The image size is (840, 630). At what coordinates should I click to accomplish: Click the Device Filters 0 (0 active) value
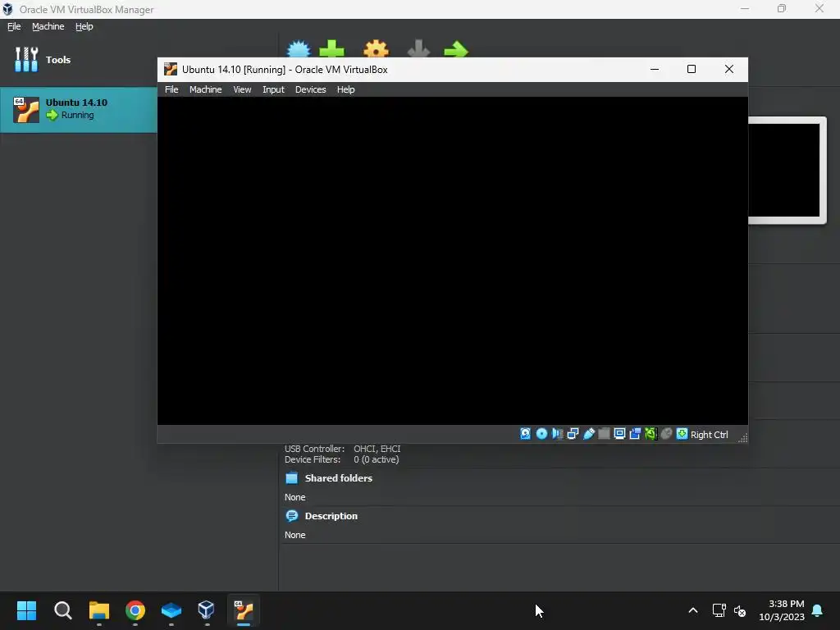376,459
